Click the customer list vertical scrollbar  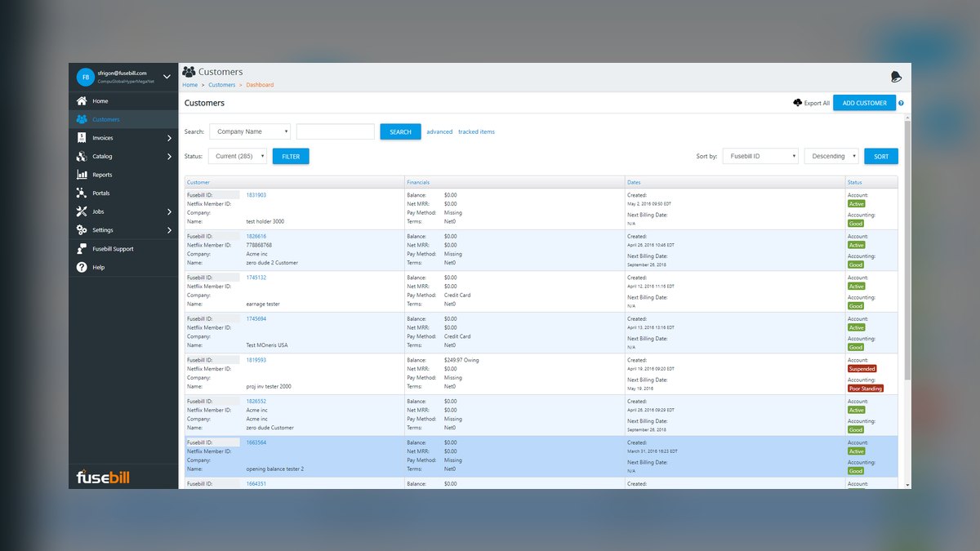tap(907, 249)
